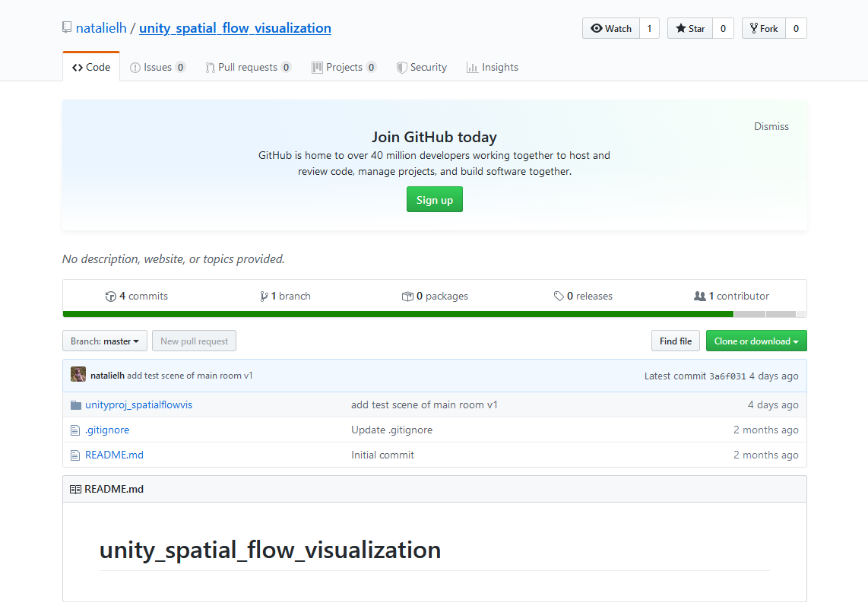Click the repository book icon beside natalielh
The image size is (868, 609).
[67, 27]
